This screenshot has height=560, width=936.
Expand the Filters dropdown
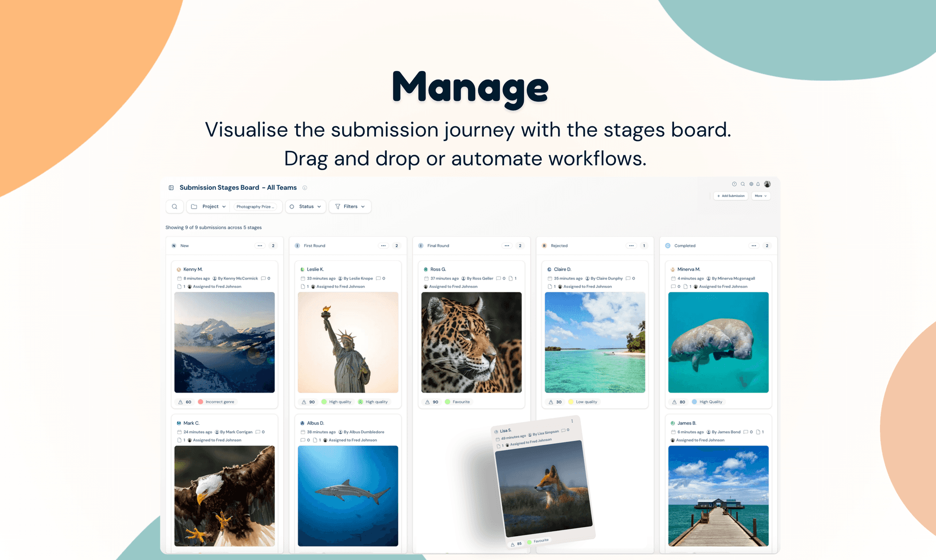click(350, 206)
